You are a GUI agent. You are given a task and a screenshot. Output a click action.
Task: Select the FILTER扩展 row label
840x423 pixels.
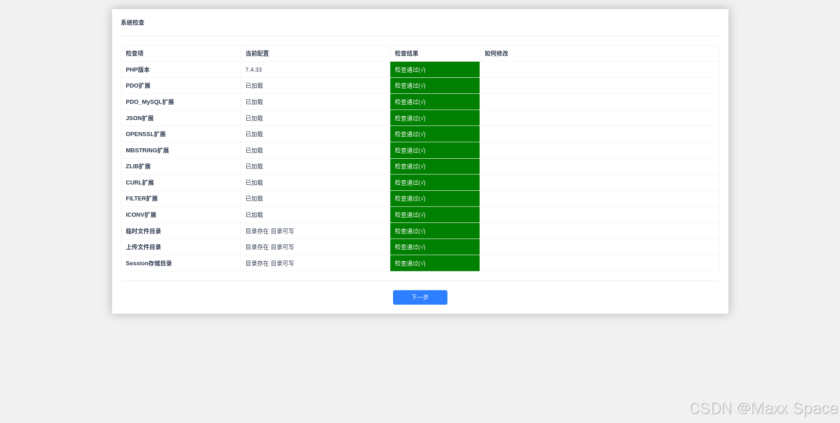point(142,199)
